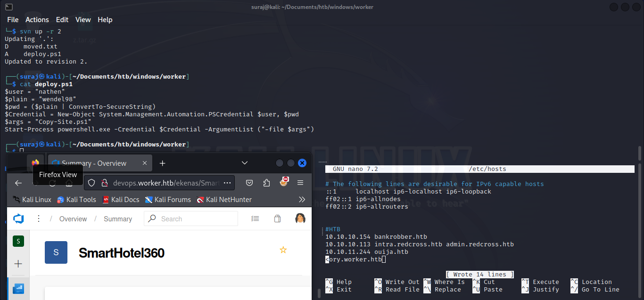The image size is (644, 300).
Task: Click the "D moved.txt" output line
Action: tap(31, 46)
